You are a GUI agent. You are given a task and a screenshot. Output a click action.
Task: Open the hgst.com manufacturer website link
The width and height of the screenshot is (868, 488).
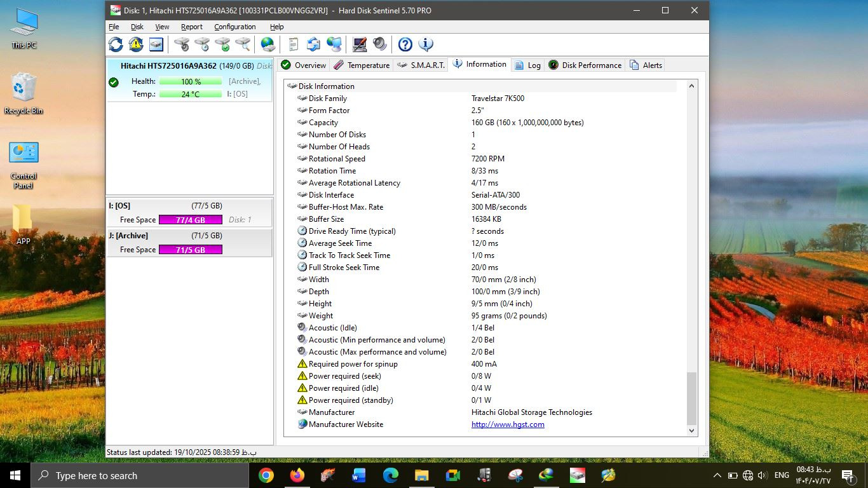(x=508, y=424)
